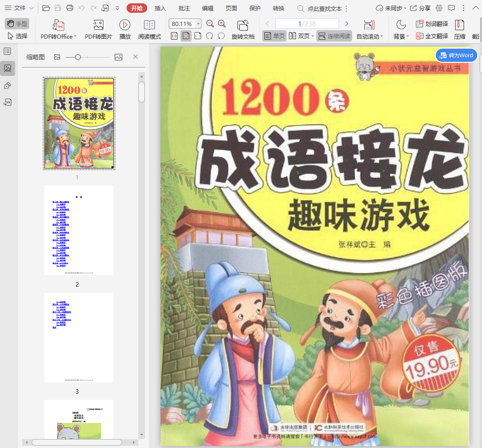Click the PDF转Office conversion icon

59,25
